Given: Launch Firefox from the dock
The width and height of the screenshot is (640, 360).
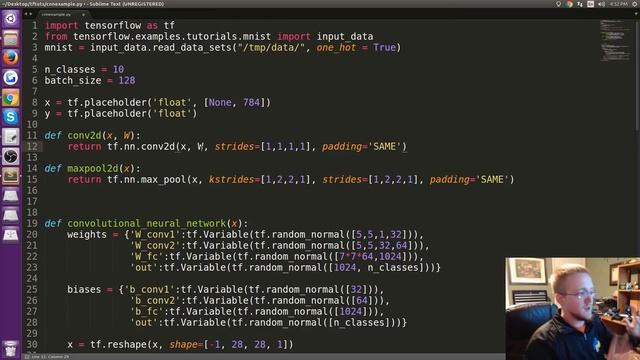Looking at the screenshot, I should pos(11,58).
